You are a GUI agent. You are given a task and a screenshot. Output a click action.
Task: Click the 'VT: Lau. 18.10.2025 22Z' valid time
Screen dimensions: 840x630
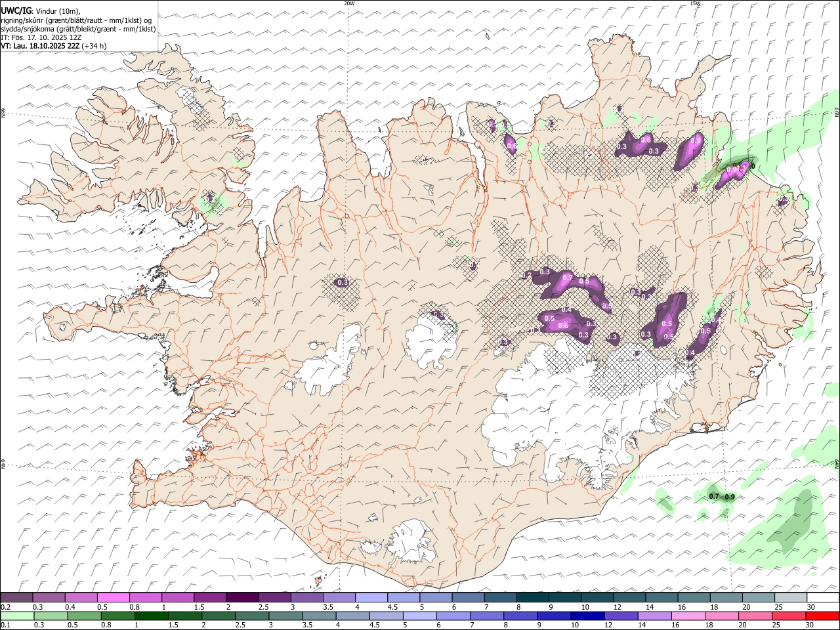pyautogui.click(x=40, y=46)
